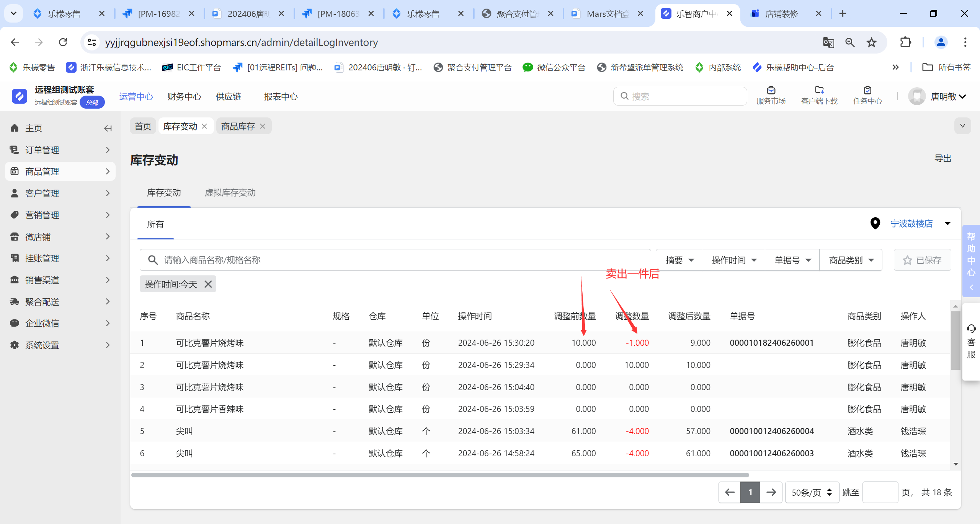Open the 50条/页 page size selector
980x524 pixels.
812,492
